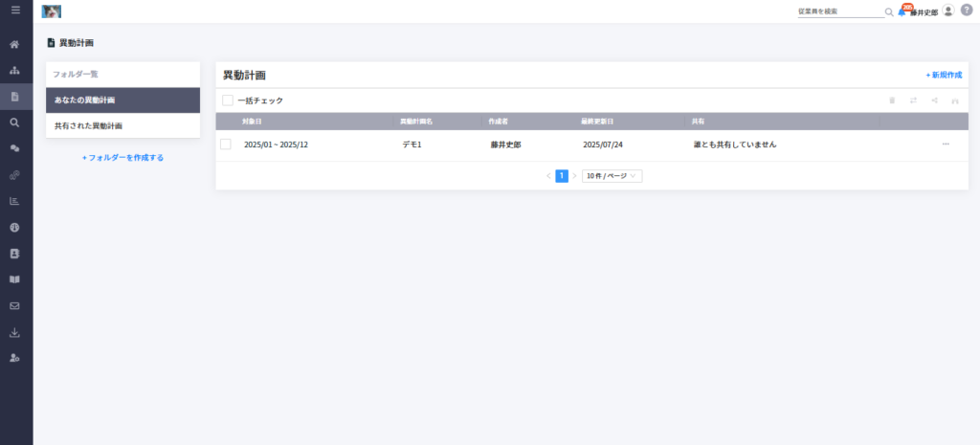Image resolution: width=980 pixels, height=445 pixels.
Task: Open the デモ1 plan name
Action: click(x=412, y=145)
